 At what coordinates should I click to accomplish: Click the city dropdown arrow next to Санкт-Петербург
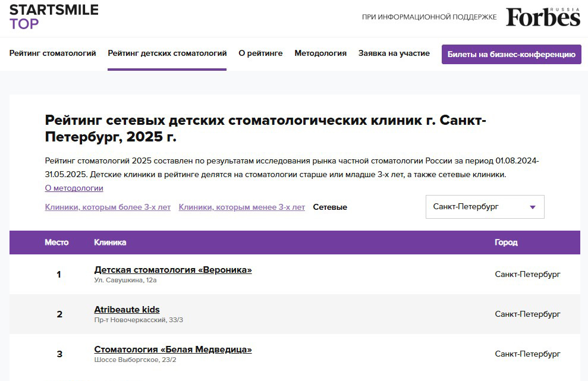(x=532, y=207)
